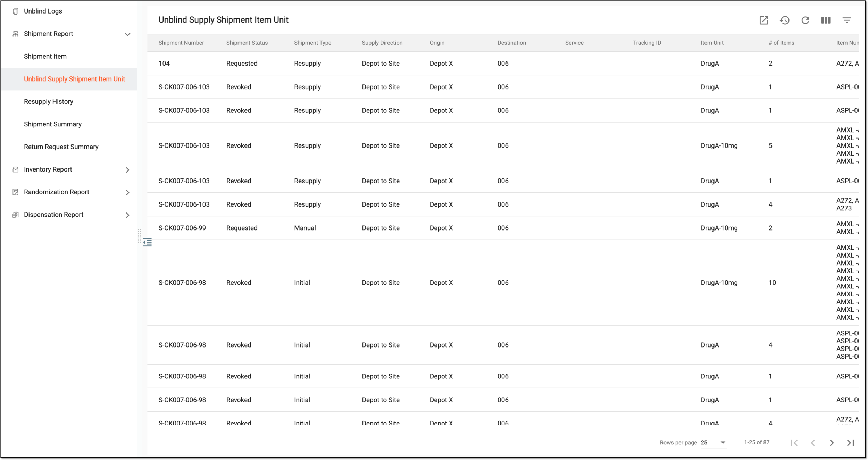Open the Shipment Summary report

pos(53,124)
